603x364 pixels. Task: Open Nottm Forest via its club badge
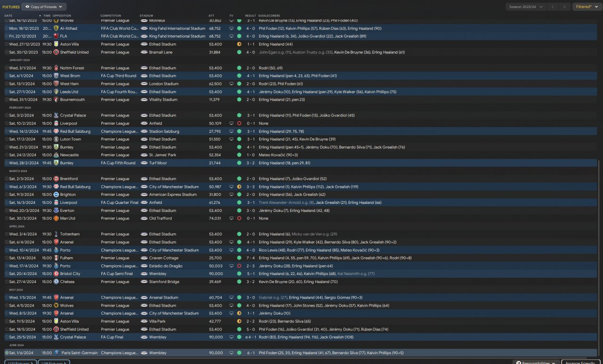click(56, 68)
